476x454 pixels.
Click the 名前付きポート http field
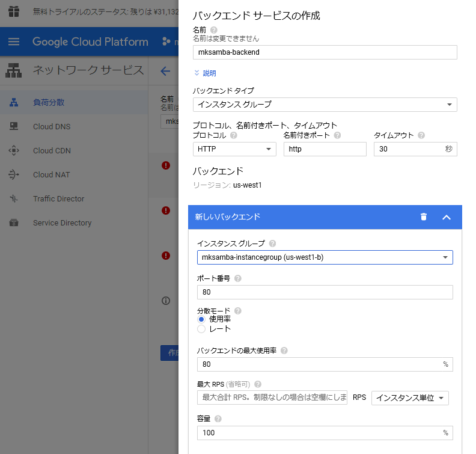click(325, 149)
